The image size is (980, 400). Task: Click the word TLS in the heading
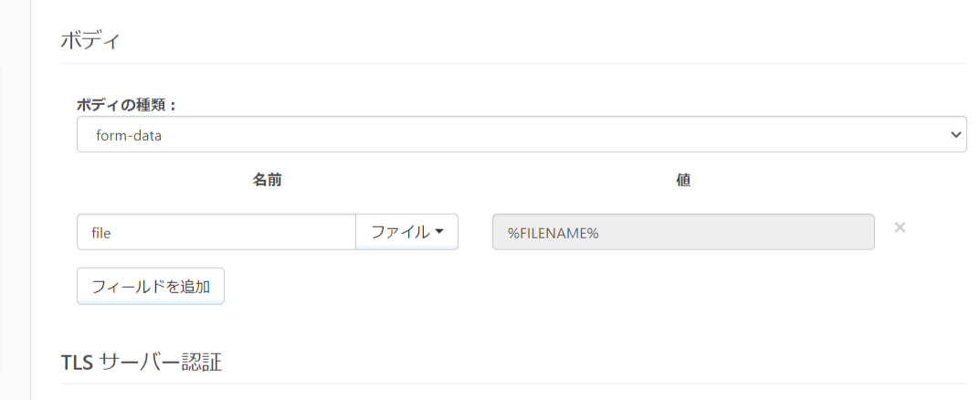(x=76, y=363)
